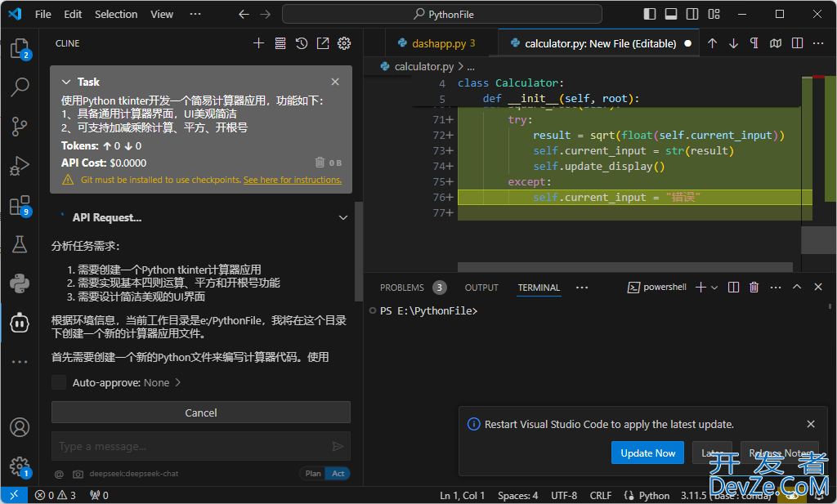Toggle Auto-approve checkbox

click(59, 382)
